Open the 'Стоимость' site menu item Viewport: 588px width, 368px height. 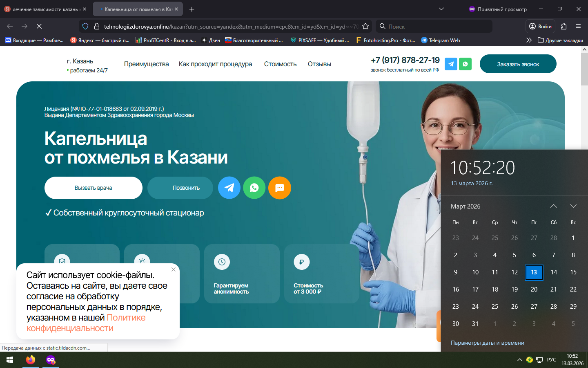tap(280, 64)
